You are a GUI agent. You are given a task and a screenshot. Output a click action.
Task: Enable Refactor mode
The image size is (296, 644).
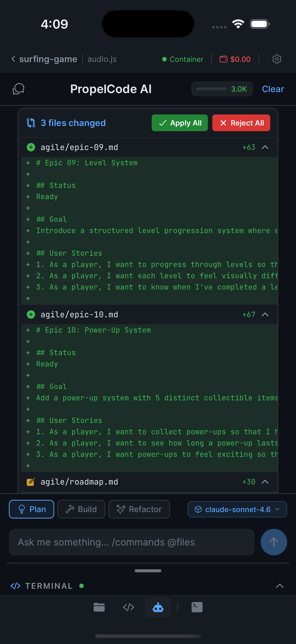pos(139,509)
